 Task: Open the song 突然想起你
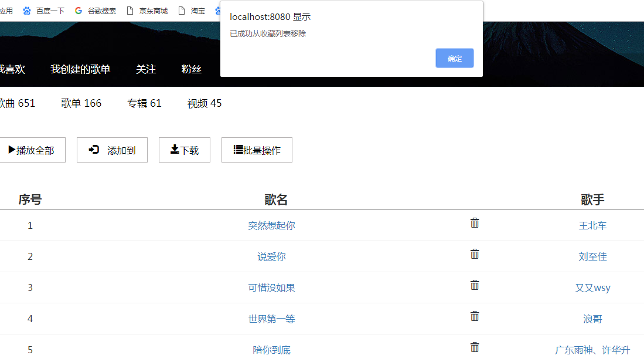(x=271, y=225)
